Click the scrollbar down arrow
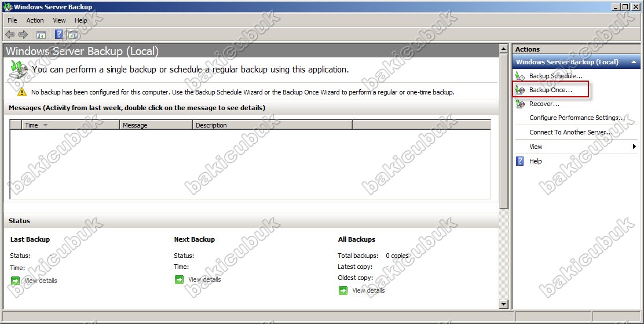644x324 pixels. pyautogui.click(x=504, y=304)
